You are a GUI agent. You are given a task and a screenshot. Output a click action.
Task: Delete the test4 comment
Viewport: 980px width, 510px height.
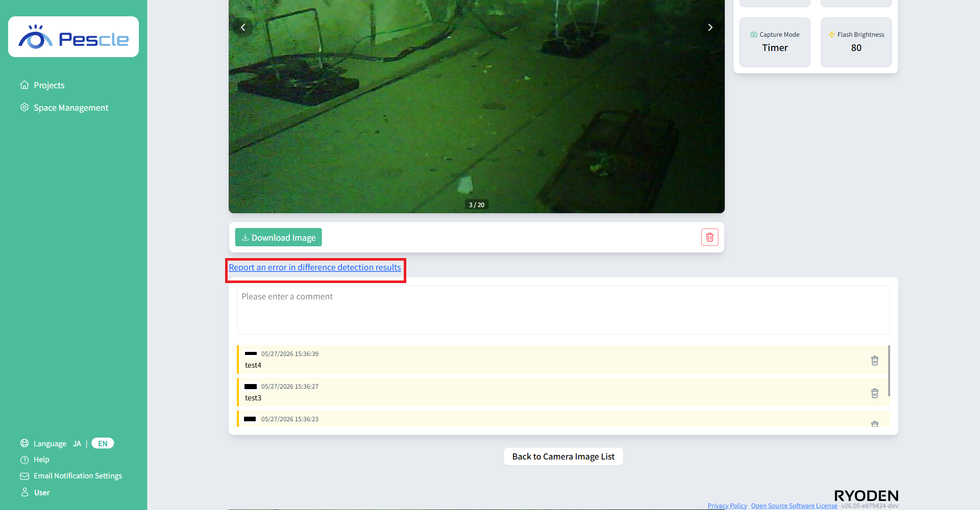click(874, 361)
